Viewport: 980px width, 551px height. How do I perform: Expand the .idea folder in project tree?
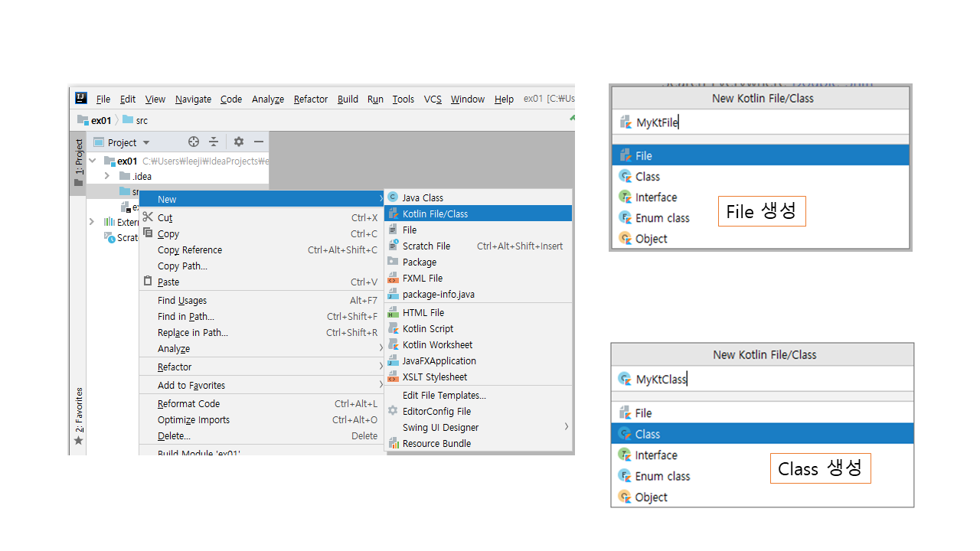tap(107, 176)
